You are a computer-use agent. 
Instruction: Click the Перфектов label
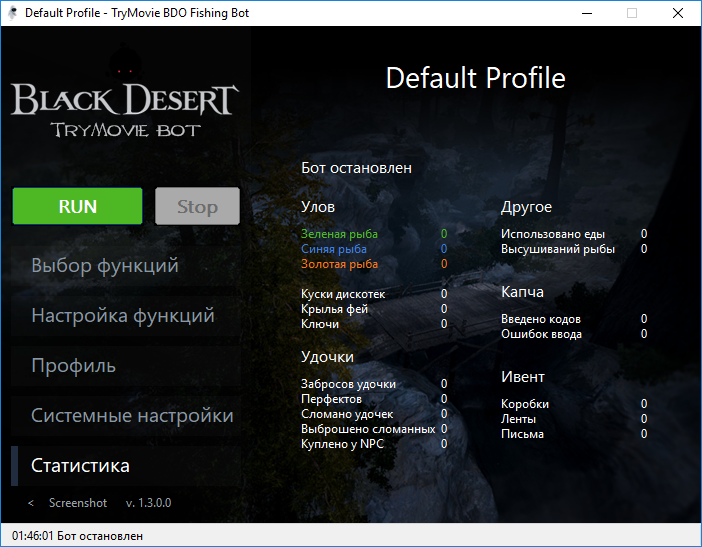tap(331, 399)
